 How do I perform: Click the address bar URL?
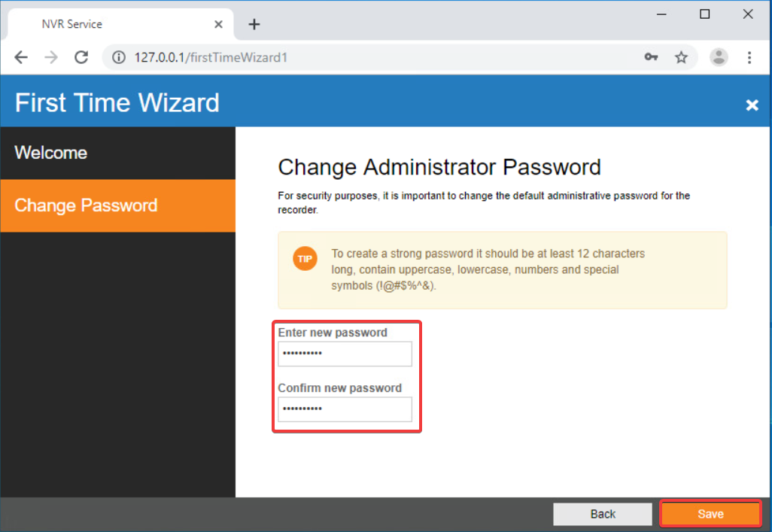click(x=211, y=58)
